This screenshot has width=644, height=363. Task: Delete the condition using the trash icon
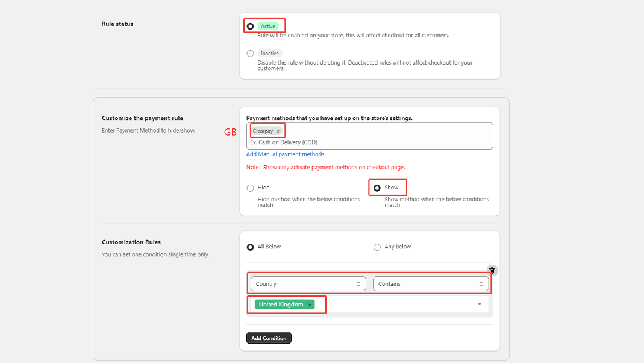click(x=492, y=271)
